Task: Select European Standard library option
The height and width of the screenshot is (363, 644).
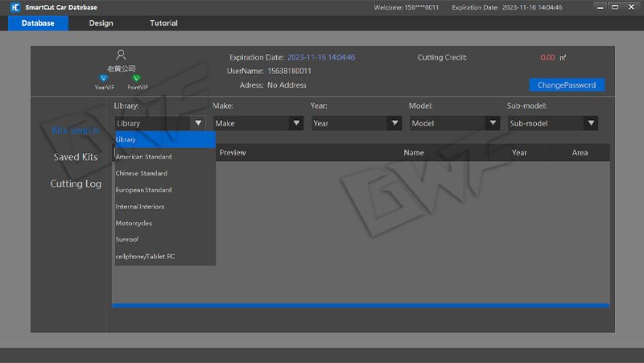Action: click(144, 190)
